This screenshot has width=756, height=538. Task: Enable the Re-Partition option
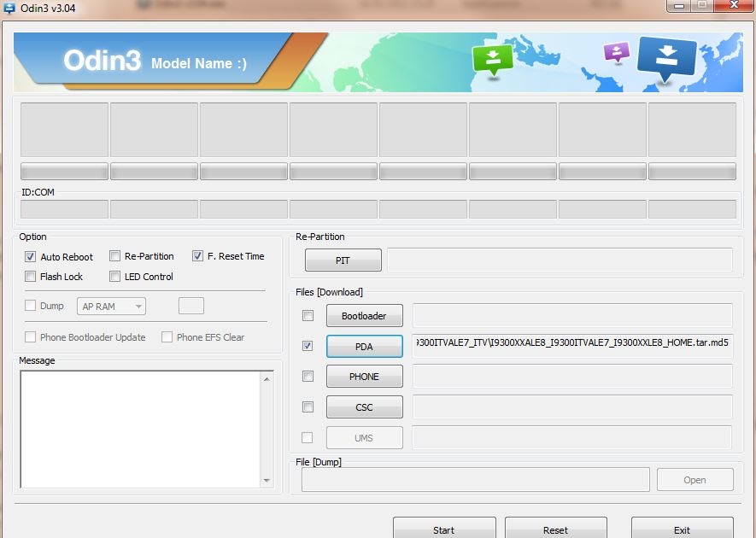point(114,256)
